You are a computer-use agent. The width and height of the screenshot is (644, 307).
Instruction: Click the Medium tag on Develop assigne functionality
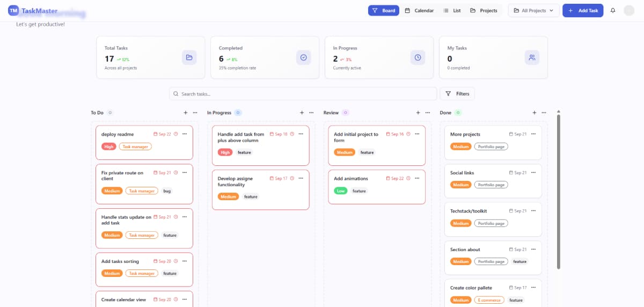point(229,196)
